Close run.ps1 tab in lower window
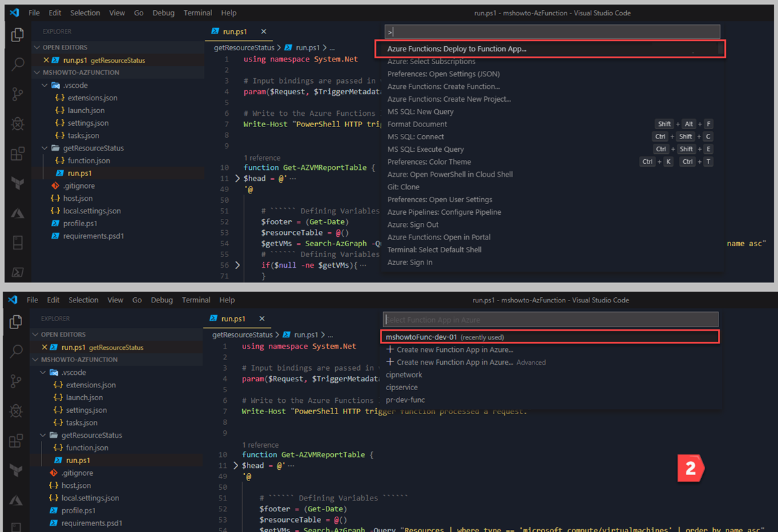Viewport: 778px width, 532px height. coord(262,319)
